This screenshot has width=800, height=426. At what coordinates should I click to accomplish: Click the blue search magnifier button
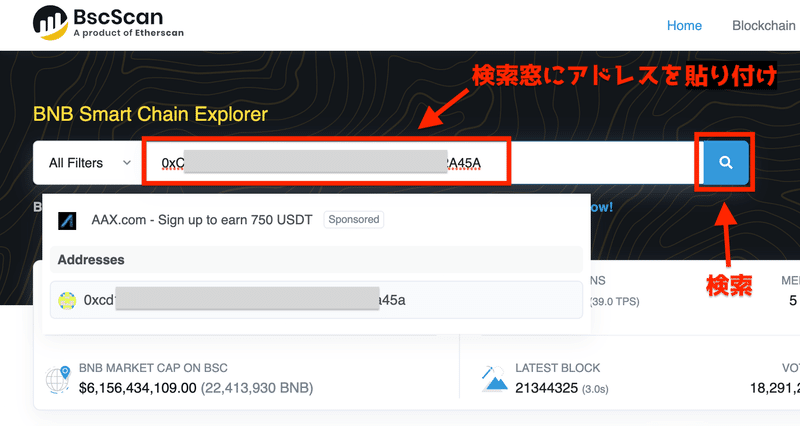[726, 163]
